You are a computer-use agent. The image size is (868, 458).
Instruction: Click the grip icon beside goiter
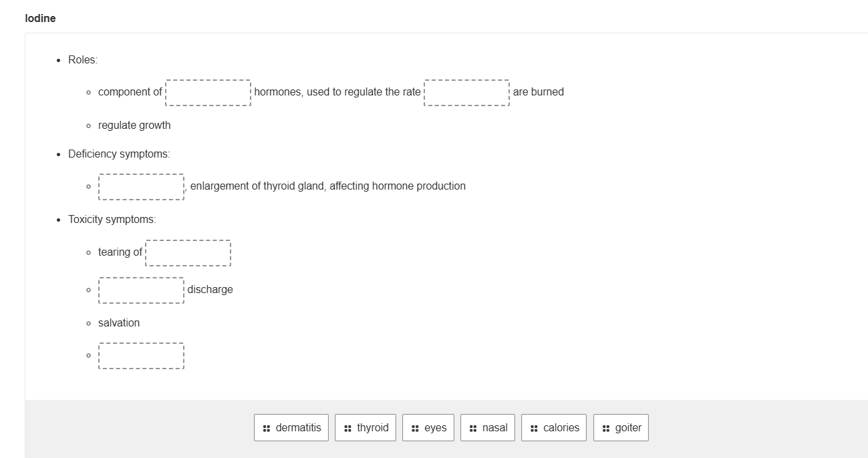coord(606,428)
